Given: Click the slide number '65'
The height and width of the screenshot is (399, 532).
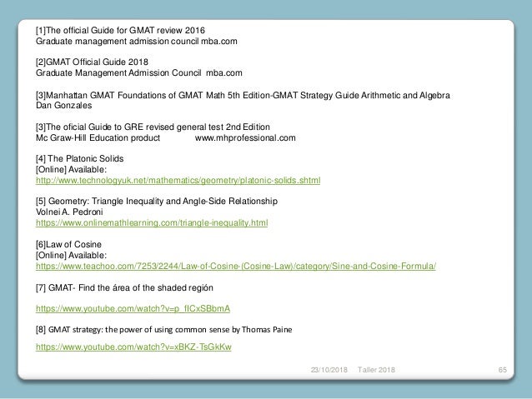Looking at the screenshot, I should [x=503, y=370].
